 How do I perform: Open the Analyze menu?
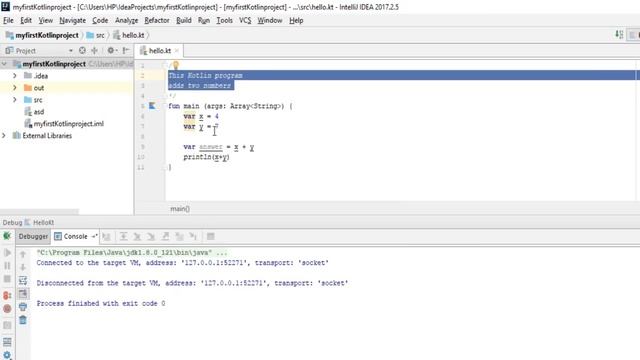pos(126,20)
